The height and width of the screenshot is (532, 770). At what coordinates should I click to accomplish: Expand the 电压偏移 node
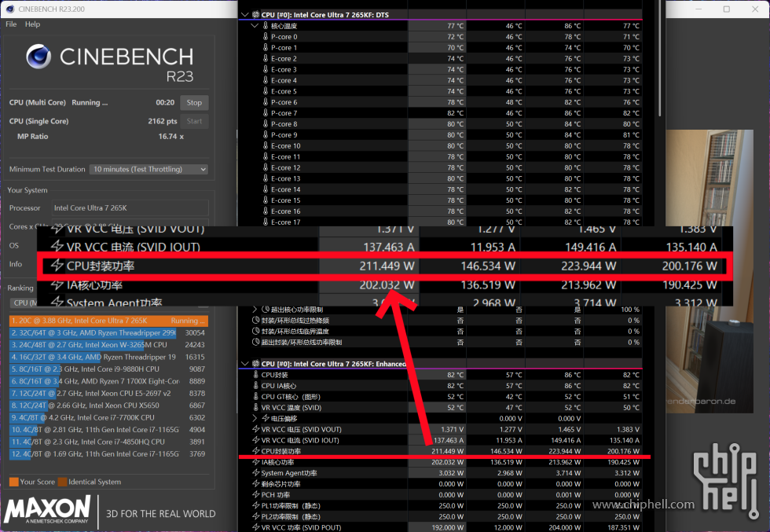point(255,418)
